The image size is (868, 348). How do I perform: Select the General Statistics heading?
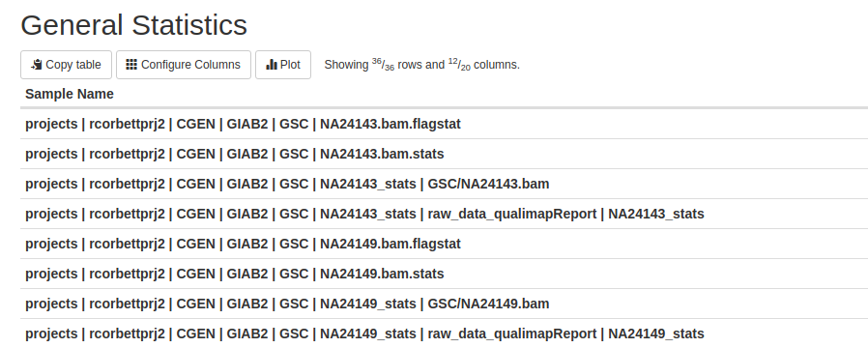pyautogui.click(x=134, y=25)
